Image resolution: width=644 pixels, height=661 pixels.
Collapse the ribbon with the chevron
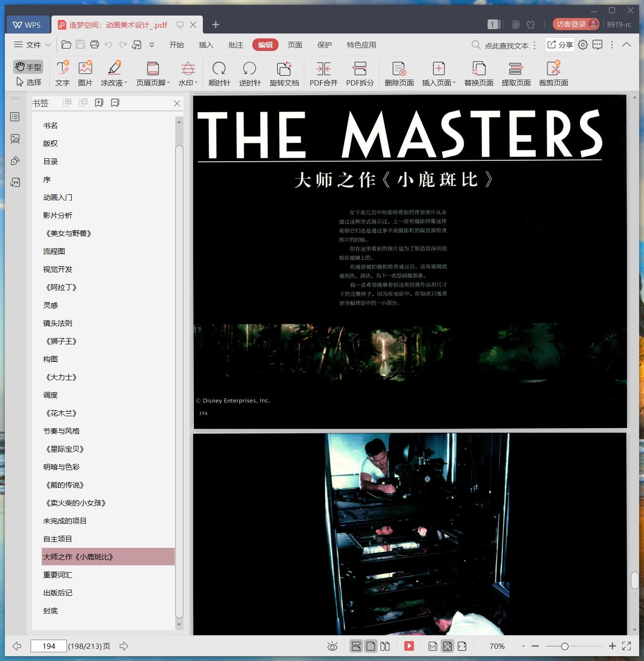coord(627,45)
